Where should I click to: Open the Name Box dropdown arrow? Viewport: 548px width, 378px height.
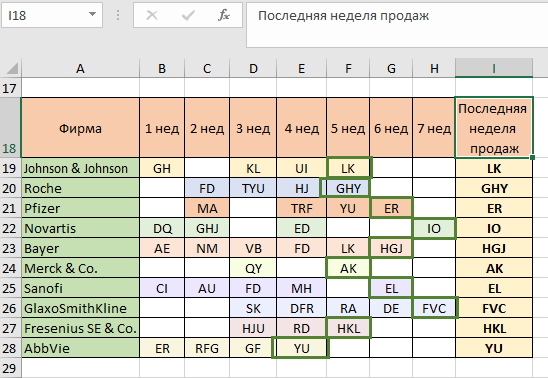[92, 15]
